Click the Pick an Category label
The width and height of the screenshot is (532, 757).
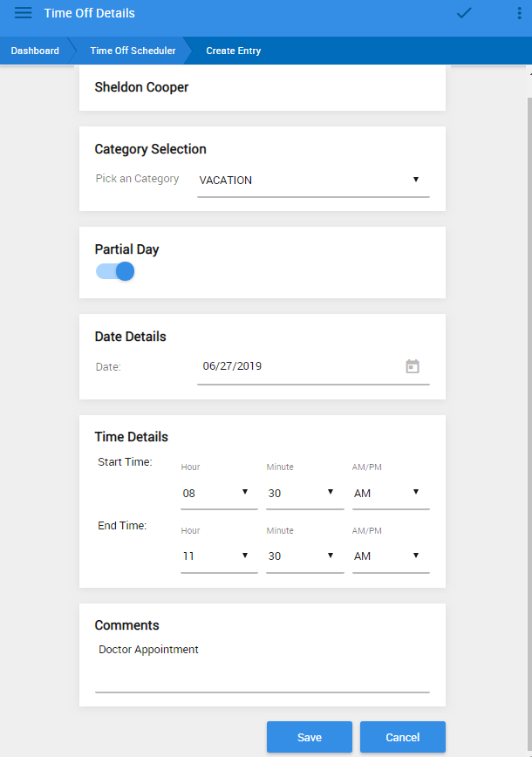point(137,179)
